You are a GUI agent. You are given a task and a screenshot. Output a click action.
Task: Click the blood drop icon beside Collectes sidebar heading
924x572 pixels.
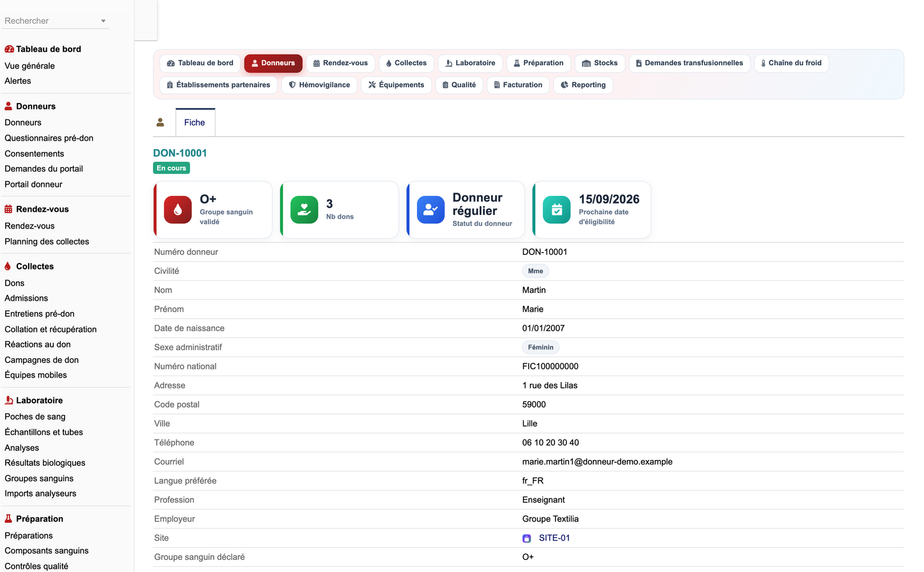click(8, 266)
